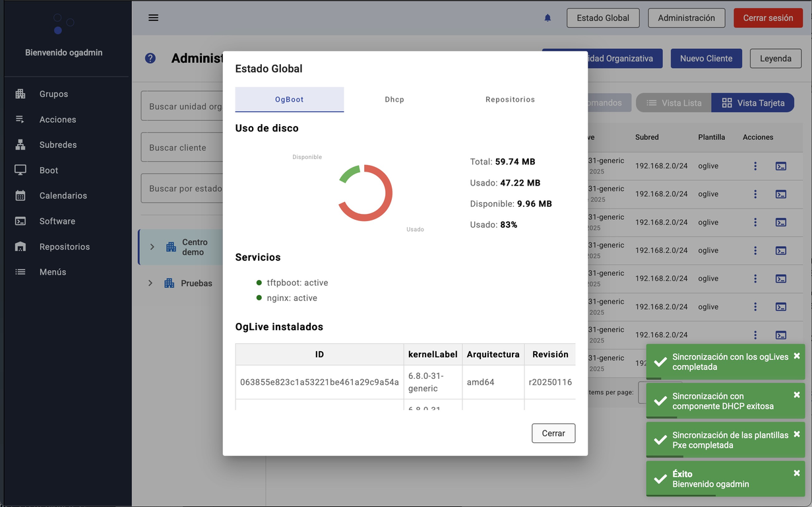Open the notifications bell
Viewport: 812px width, 507px height.
pyautogui.click(x=547, y=18)
